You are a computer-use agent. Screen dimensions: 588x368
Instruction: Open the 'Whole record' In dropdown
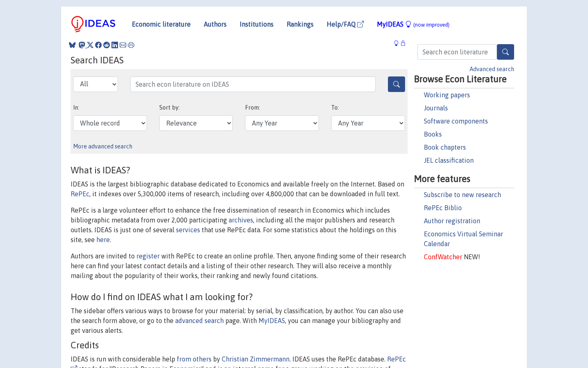110,123
